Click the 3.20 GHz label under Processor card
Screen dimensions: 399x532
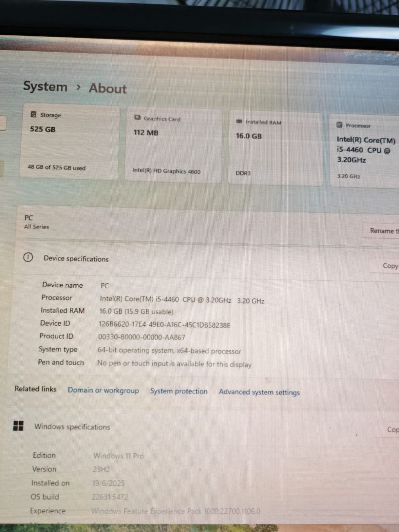click(348, 176)
